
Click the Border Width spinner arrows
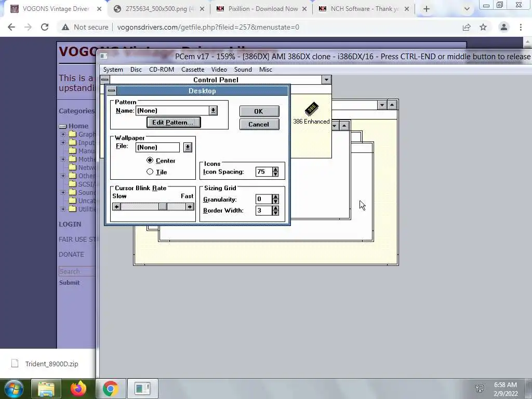(275, 210)
